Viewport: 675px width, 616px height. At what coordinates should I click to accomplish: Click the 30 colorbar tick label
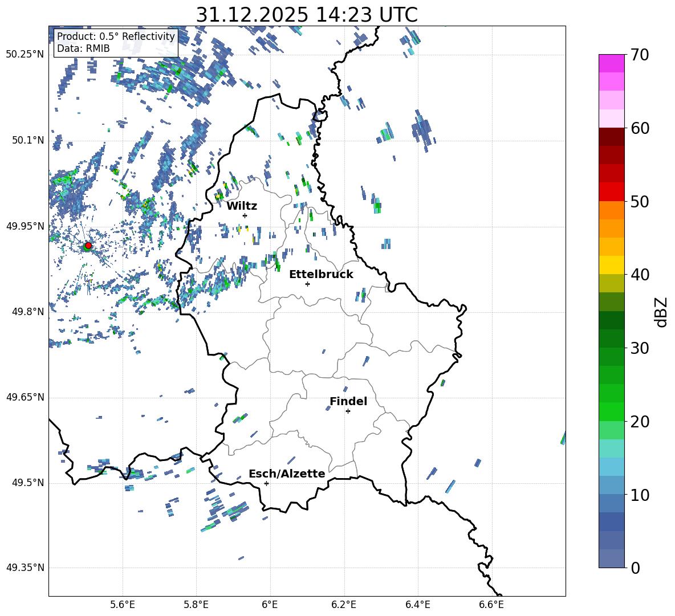point(640,348)
